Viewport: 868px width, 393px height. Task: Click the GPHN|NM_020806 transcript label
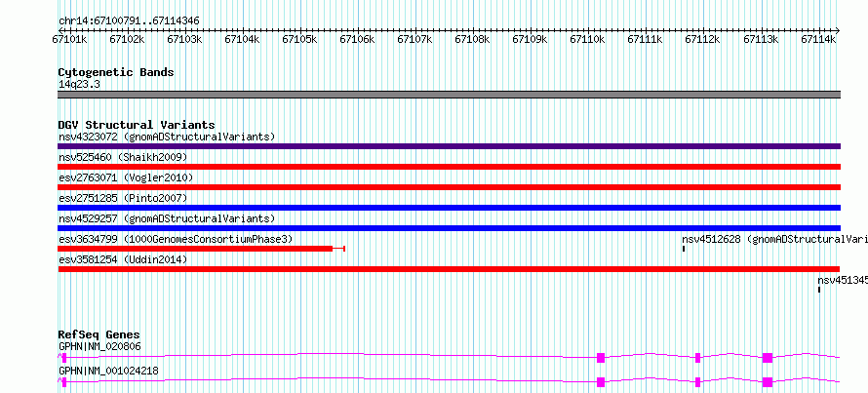[x=99, y=347]
